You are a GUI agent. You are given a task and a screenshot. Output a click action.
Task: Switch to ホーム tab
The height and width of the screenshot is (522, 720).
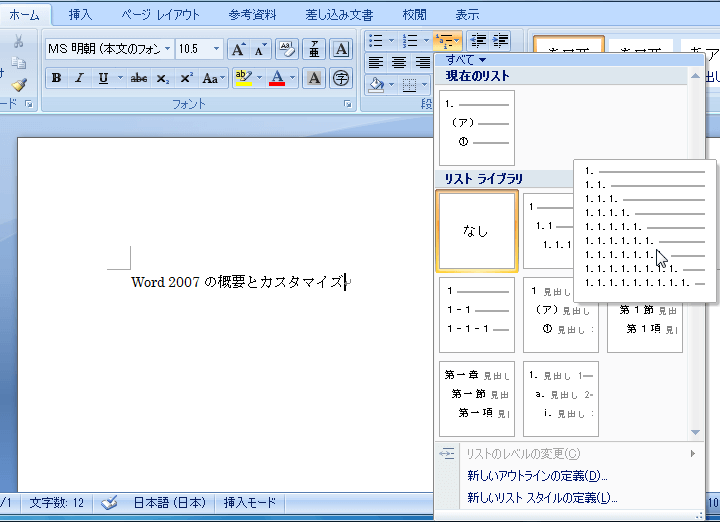[x=24, y=15]
